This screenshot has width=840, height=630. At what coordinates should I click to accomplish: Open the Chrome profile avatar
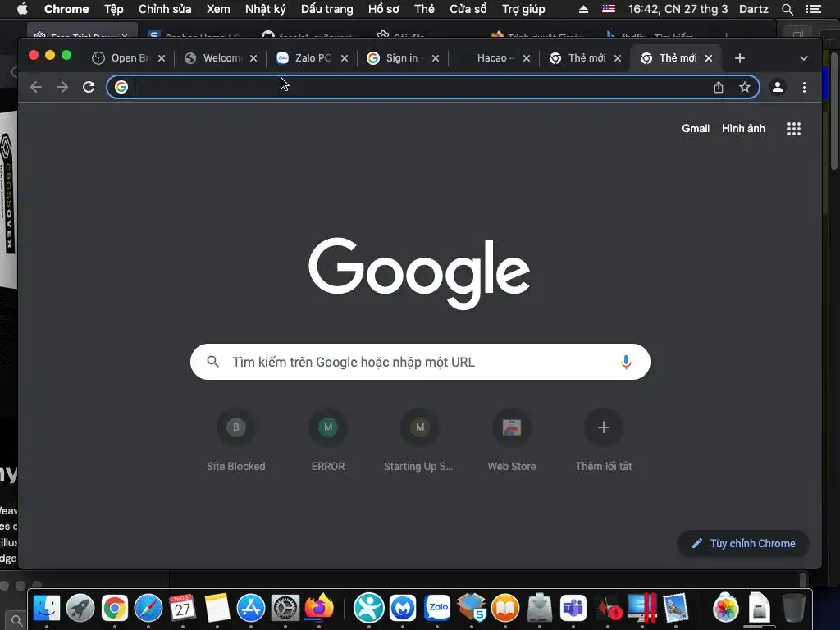[x=778, y=87]
